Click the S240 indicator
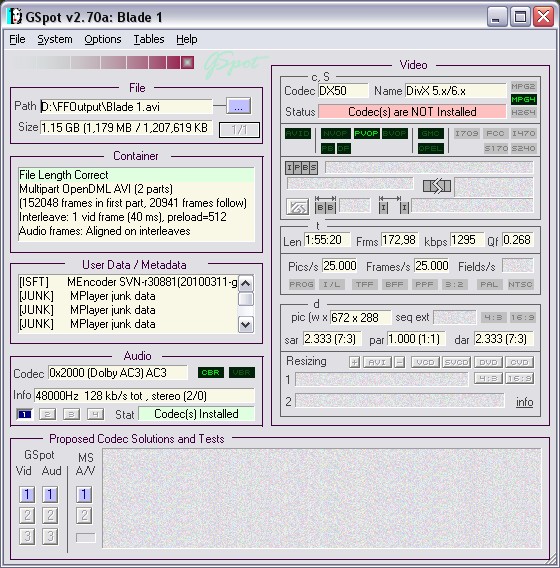 pos(523,148)
